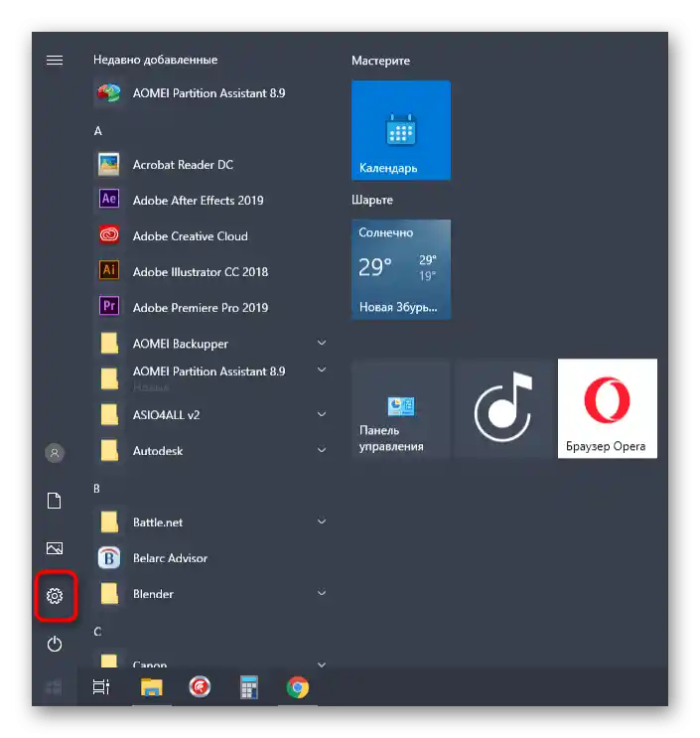Click the Шарьте group title
The image size is (700, 738).
pos(372,200)
